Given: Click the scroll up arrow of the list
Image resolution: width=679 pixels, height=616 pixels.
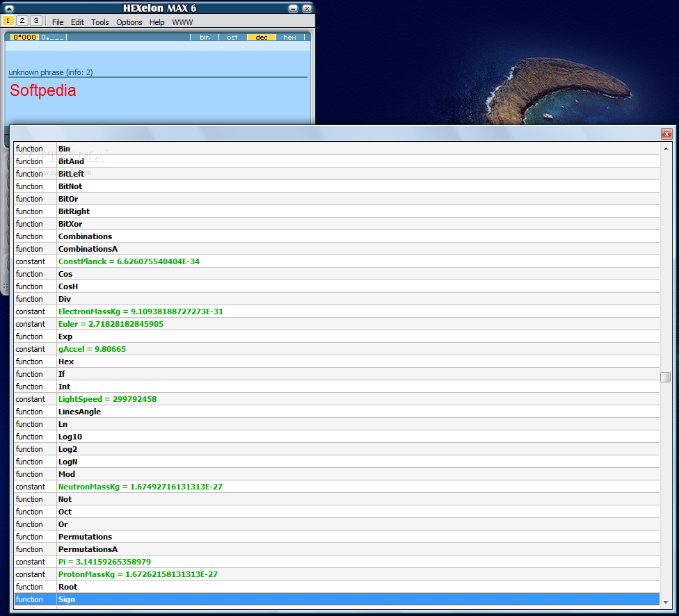Looking at the screenshot, I should pyautogui.click(x=666, y=149).
